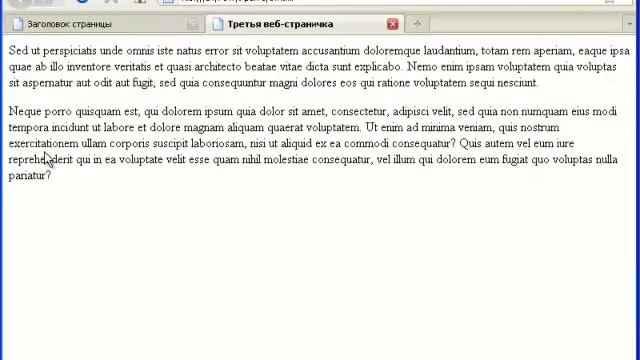Close the 'Третья веб-страничка' tab with red X
This screenshot has width=640, height=360.
[392, 24]
